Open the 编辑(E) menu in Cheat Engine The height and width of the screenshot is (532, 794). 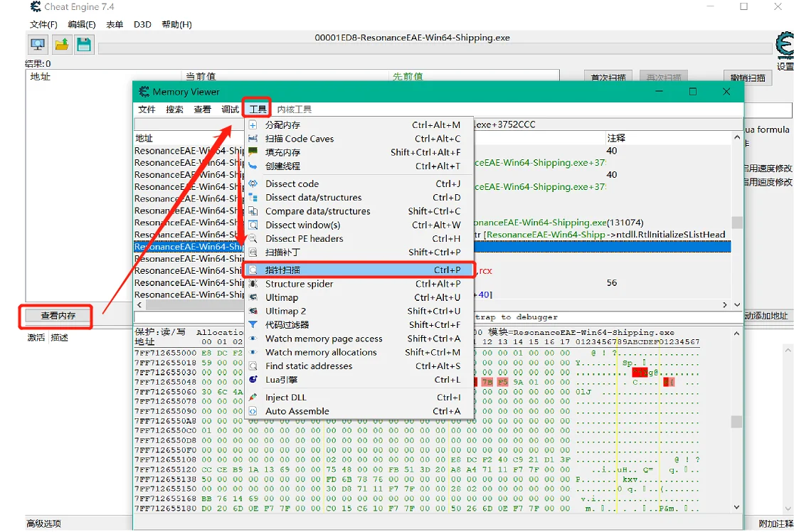click(x=82, y=24)
